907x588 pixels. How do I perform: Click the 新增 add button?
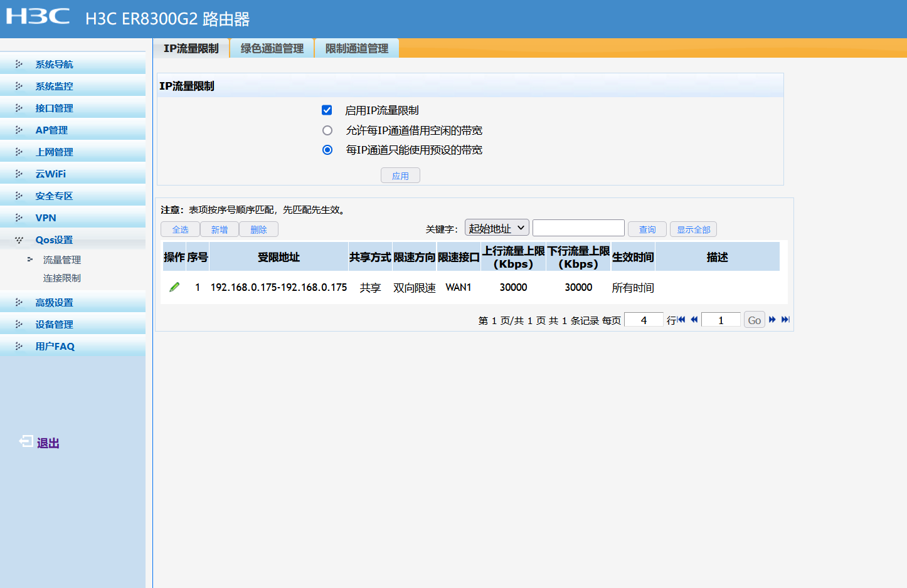[220, 229]
